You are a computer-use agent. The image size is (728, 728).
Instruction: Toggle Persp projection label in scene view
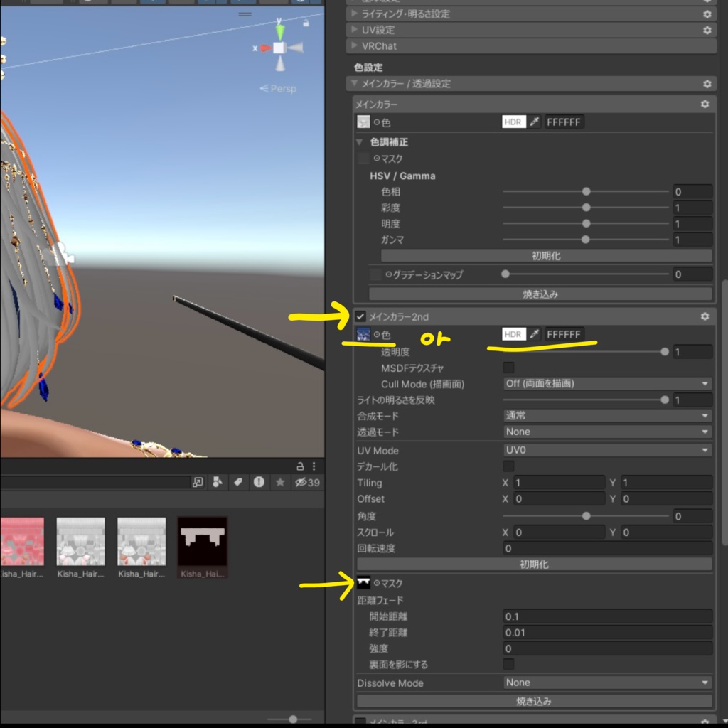pos(278,88)
